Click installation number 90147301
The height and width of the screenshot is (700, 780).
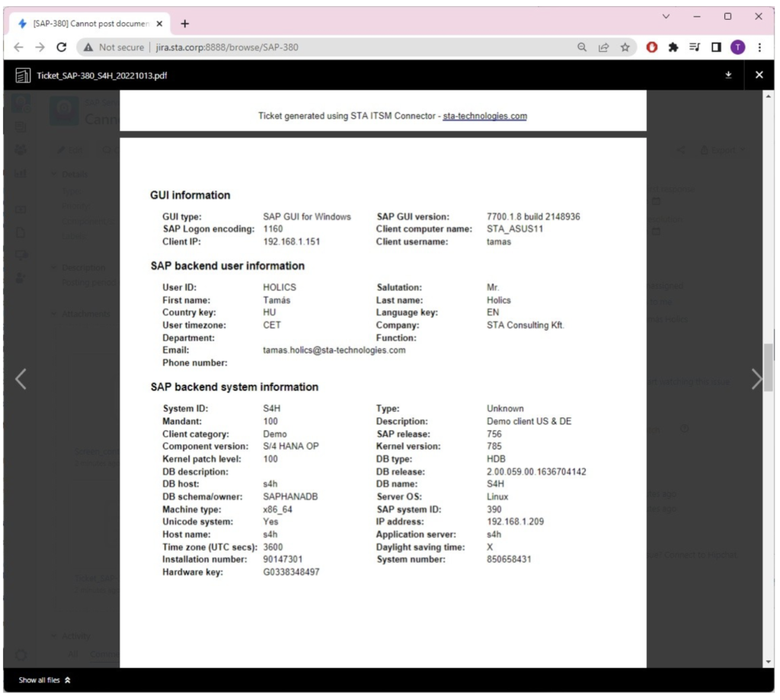pyautogui.click(x=283, y=559)
